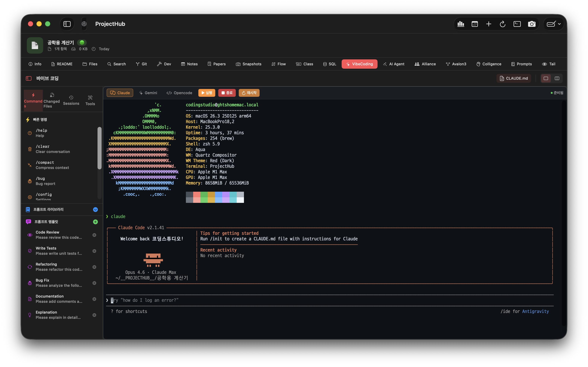Open the CLAUDE.md file
Viewport: 588px width, 367px height.
coord(514,78)
